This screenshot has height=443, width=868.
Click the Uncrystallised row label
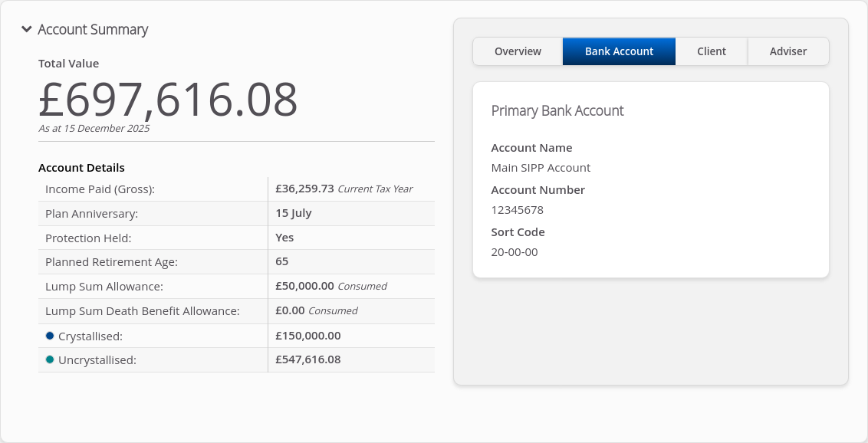click(x=97, y=360)
